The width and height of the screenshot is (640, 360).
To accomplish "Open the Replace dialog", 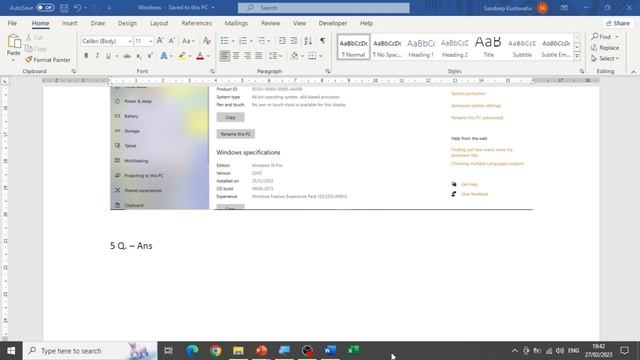I will tap(605, 48).
